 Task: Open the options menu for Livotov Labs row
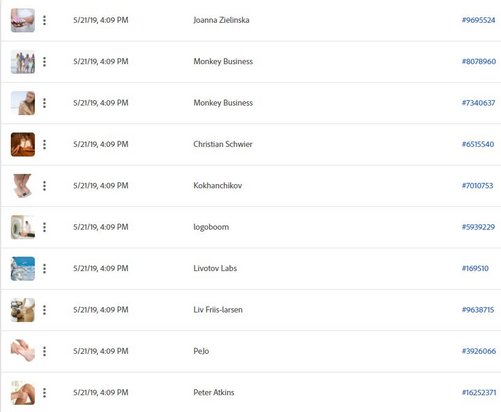pyautogui.click(x=44, y=269)
